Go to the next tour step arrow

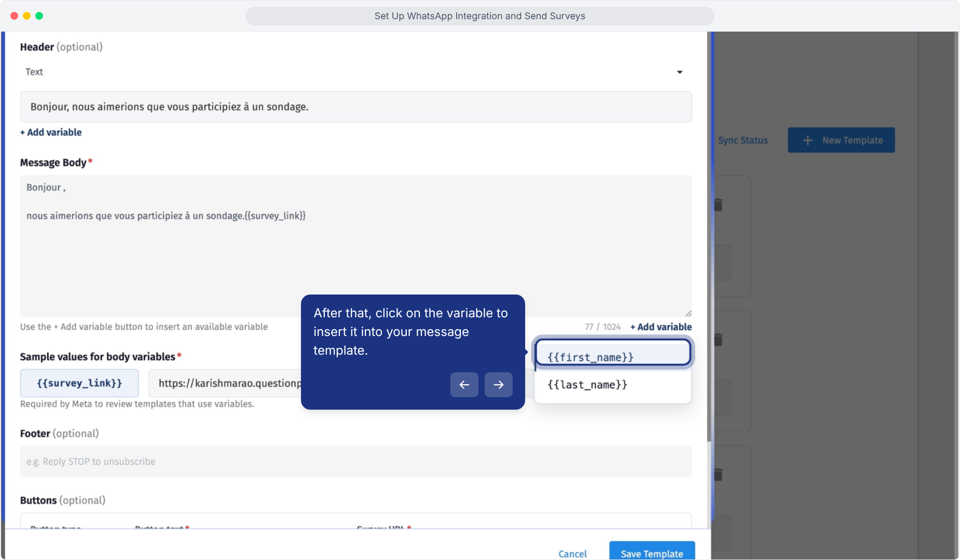click(x=499, y=385)
